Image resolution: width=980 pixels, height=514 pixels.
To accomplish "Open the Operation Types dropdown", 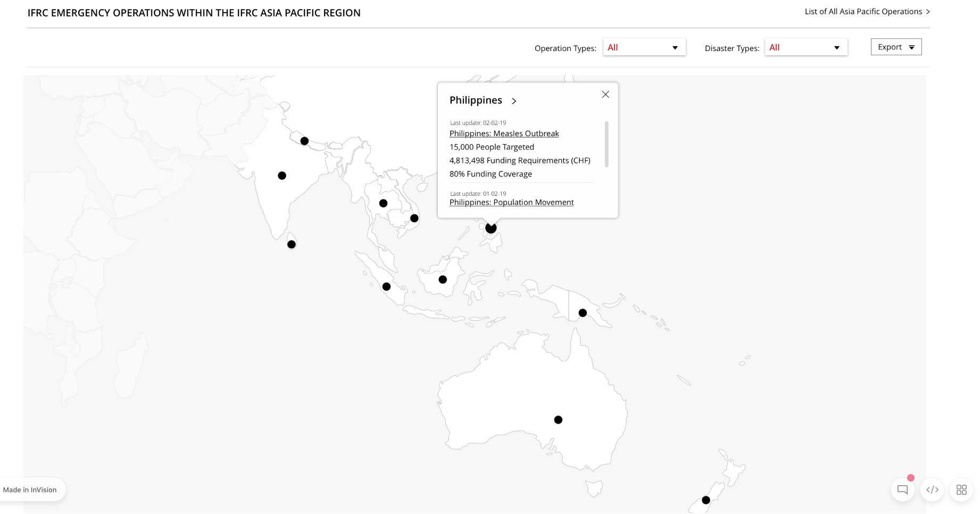I will click(x=644, y=47).
